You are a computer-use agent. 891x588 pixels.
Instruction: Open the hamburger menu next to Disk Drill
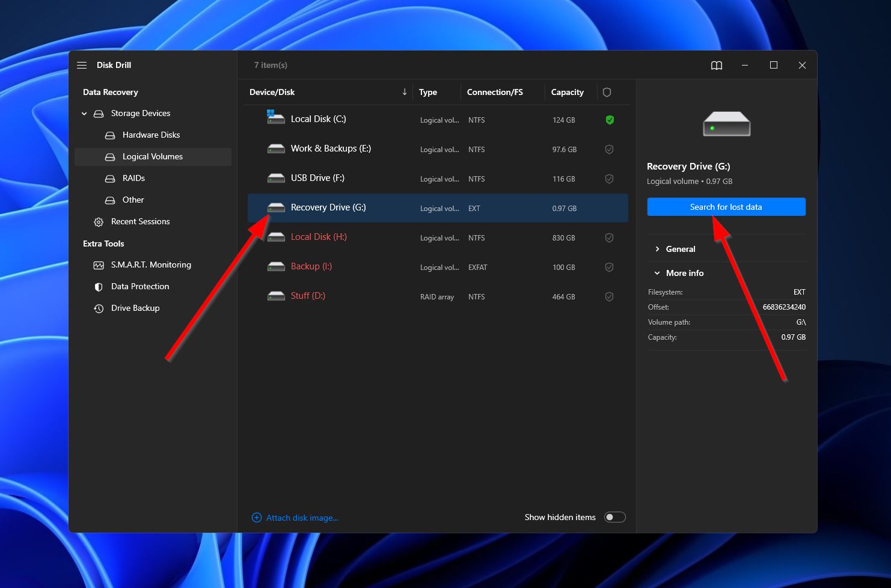tap(82, 65)
